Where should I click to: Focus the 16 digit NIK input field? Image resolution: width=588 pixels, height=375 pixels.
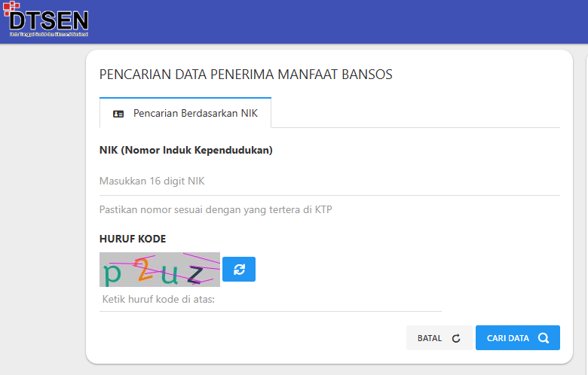[x=329, y=181]
